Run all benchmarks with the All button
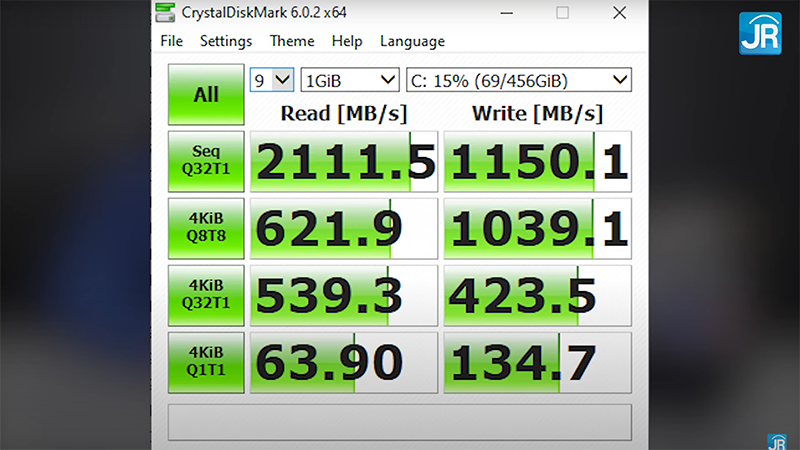The width and height of the screenshot is (800, 450). tap(206, 95)
